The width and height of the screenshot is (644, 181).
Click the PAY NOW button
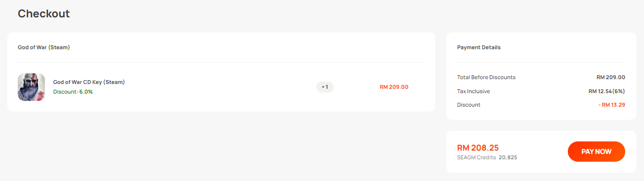pyautogui.click(x=596, y=152)
